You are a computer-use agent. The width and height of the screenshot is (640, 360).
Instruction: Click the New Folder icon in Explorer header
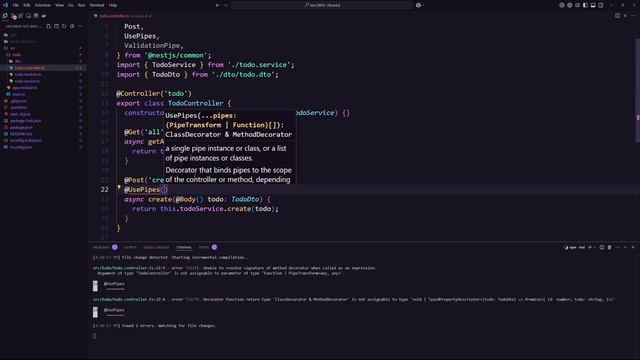pos(56,26)
